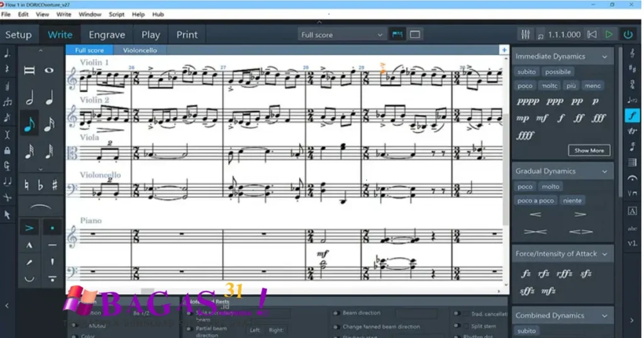Open the ornaments (tr) panel

[x=632, y=131]
